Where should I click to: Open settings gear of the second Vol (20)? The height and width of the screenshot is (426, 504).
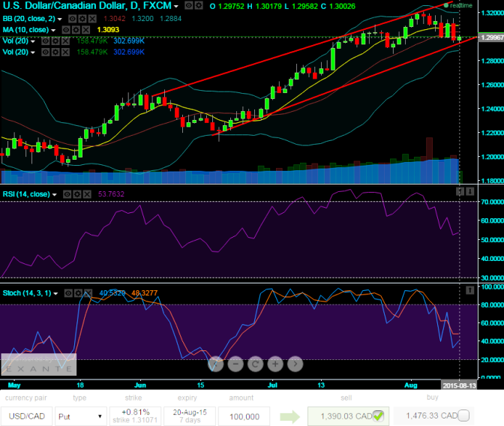click(55, 52)
